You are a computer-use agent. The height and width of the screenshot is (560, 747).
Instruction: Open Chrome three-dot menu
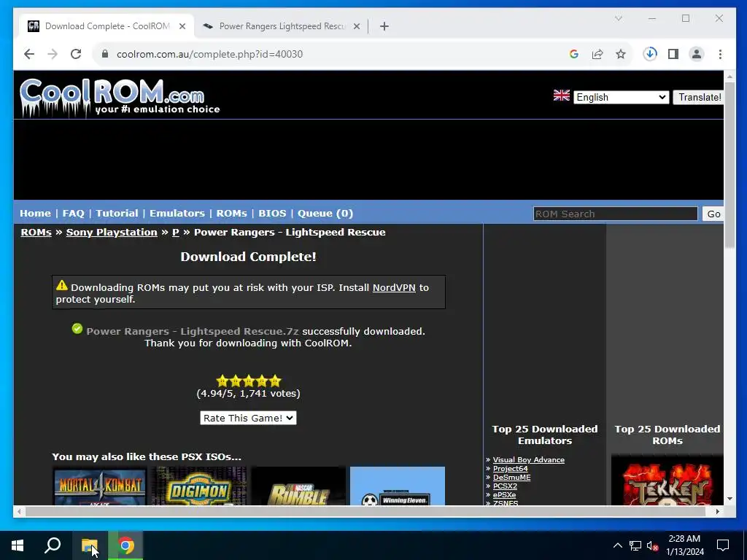720,54
